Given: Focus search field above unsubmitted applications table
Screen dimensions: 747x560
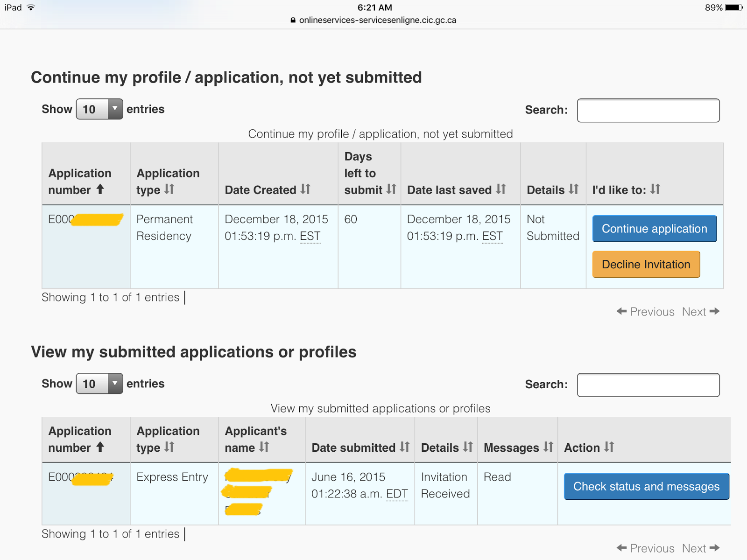Looking at the screenshot, I should 648,111.
